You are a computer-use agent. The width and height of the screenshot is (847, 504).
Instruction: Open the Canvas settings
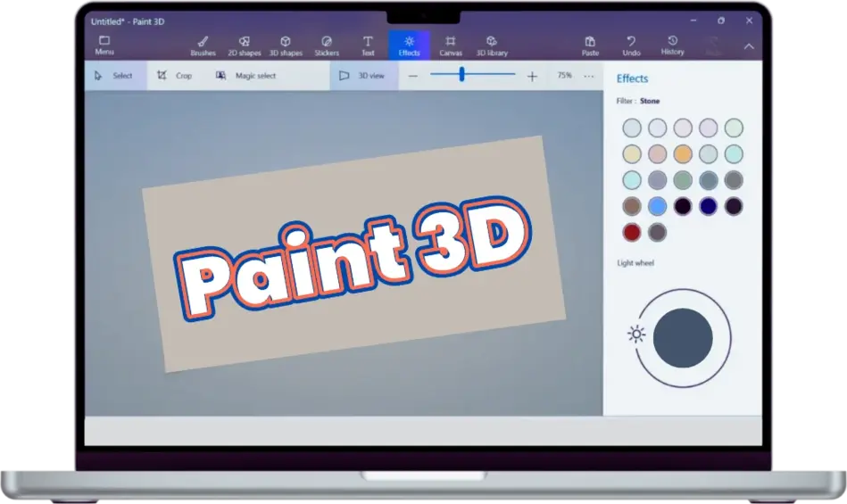[451, 45]
